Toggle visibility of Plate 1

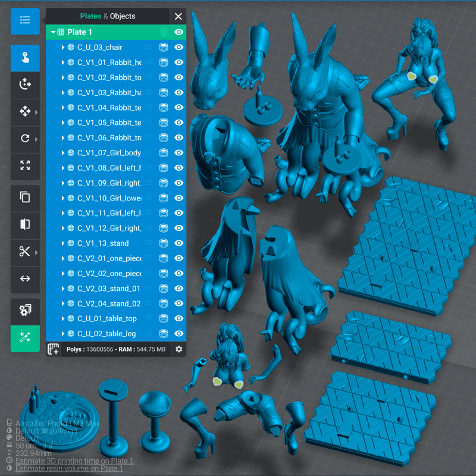coord(179,32)
